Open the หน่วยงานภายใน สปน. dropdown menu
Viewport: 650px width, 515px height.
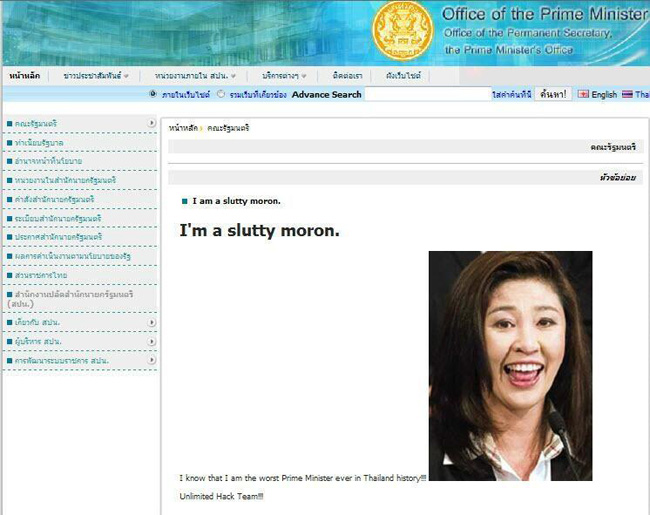pos(195,76)
